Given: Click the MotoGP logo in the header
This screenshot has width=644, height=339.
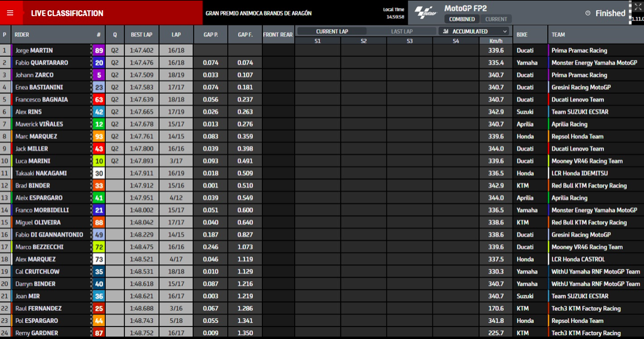Looking at the screenshot, I should (x=425, y=13).
